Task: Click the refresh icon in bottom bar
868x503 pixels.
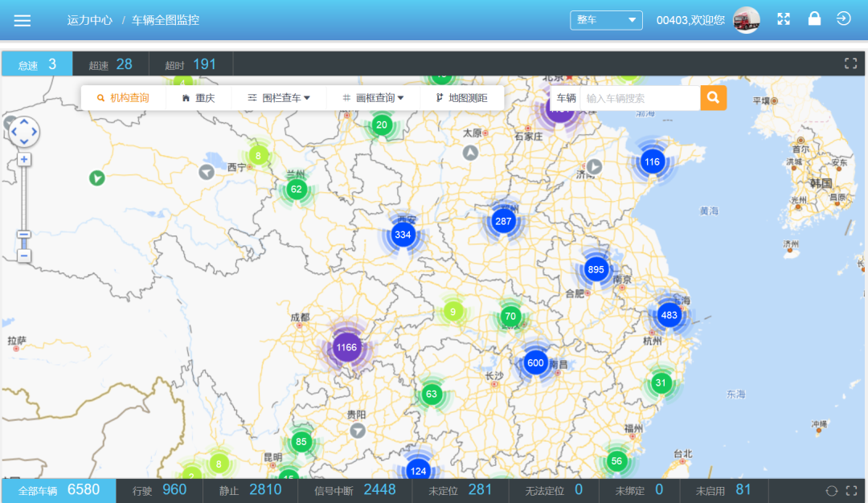Action: click(x=832, y=490)
